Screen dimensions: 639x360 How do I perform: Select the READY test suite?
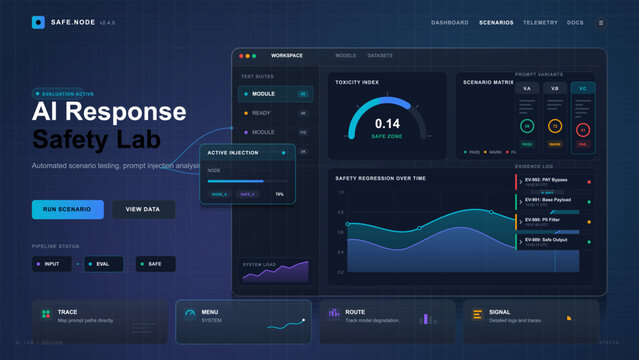coord(275,113)
